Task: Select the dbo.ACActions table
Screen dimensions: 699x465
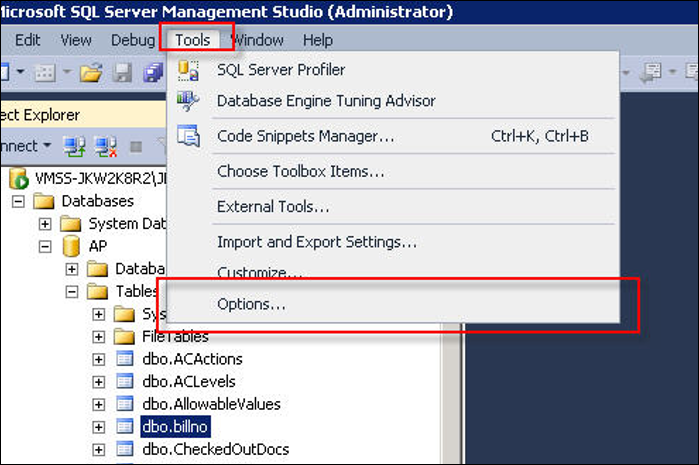Action: click(192, 359)
